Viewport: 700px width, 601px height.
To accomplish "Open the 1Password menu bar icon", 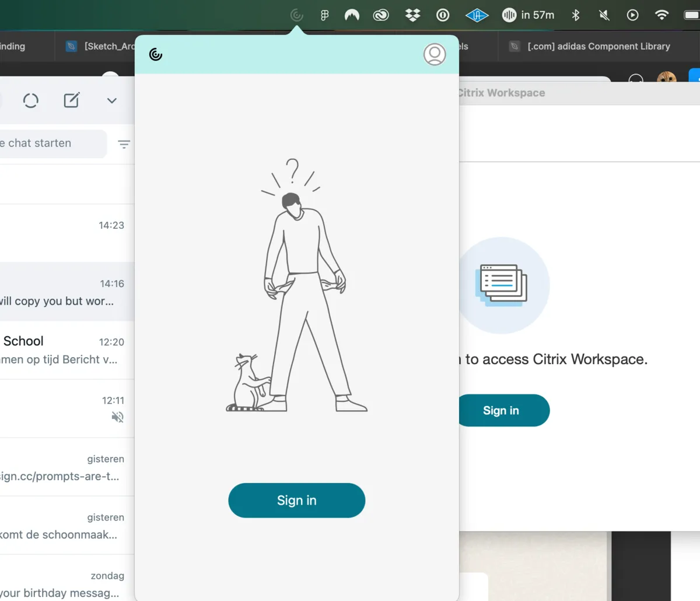I will [x=443, y=15].
